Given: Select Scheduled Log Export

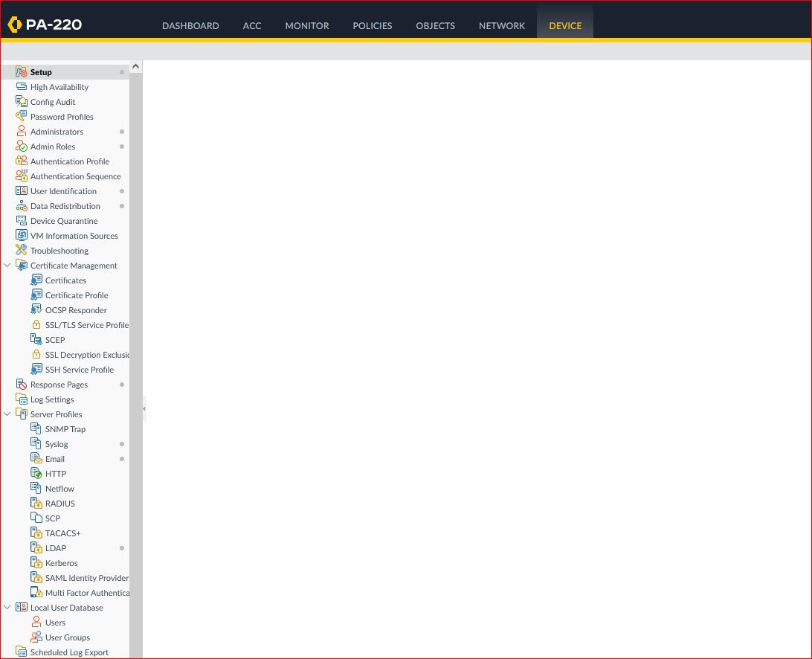Looking at the screenshot, I should click(x=69, y=652).
